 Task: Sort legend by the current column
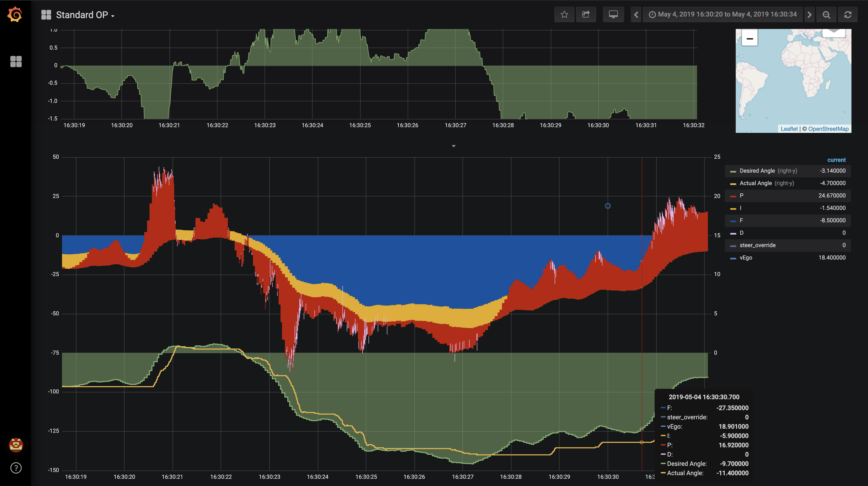[x=836, y=160]
